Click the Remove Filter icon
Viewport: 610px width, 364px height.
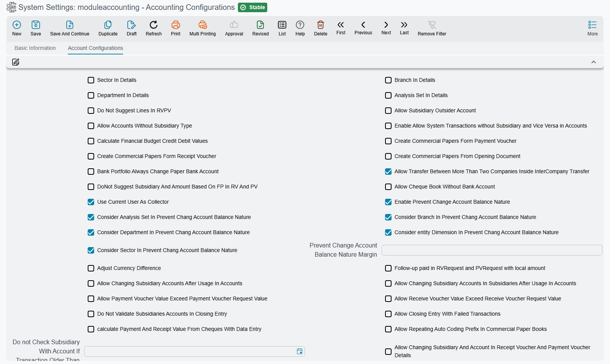coord(432,25)
